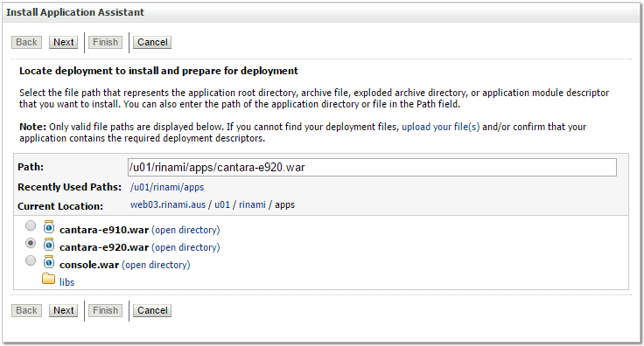644x346 pixels.
Task: Open directory of cantara-e910.war
Action: click(185, 230)
